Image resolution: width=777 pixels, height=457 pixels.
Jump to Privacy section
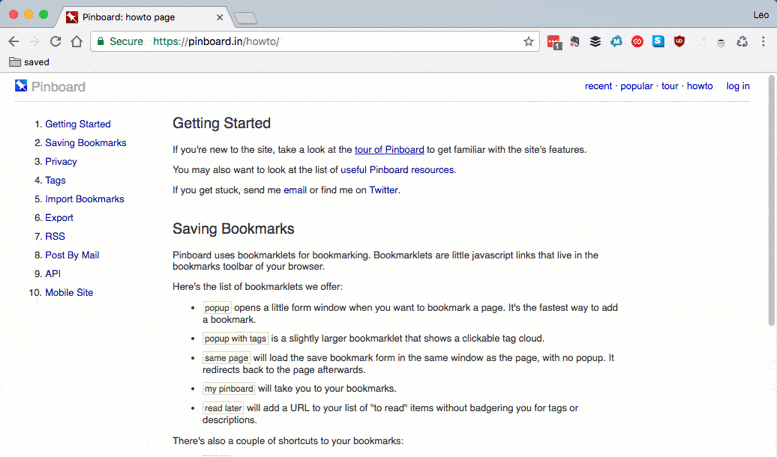(x=61, y=162)
